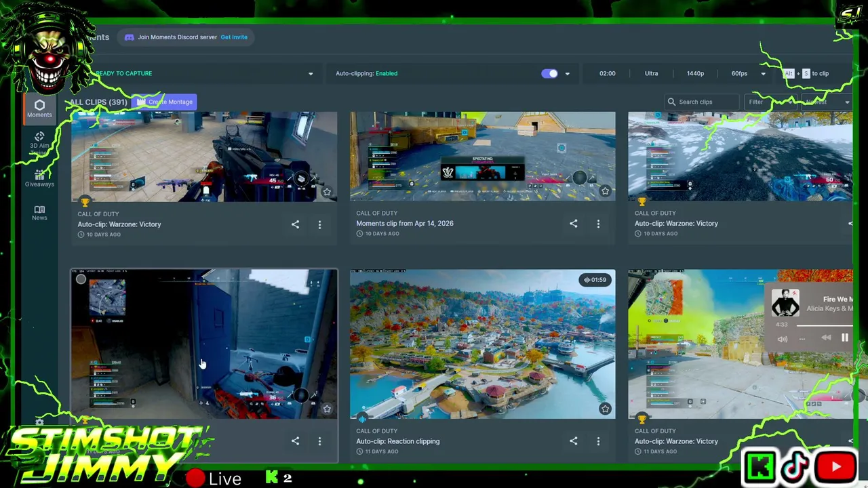Click the Get invite link
The image size is (868, 488).
point(234,37)
